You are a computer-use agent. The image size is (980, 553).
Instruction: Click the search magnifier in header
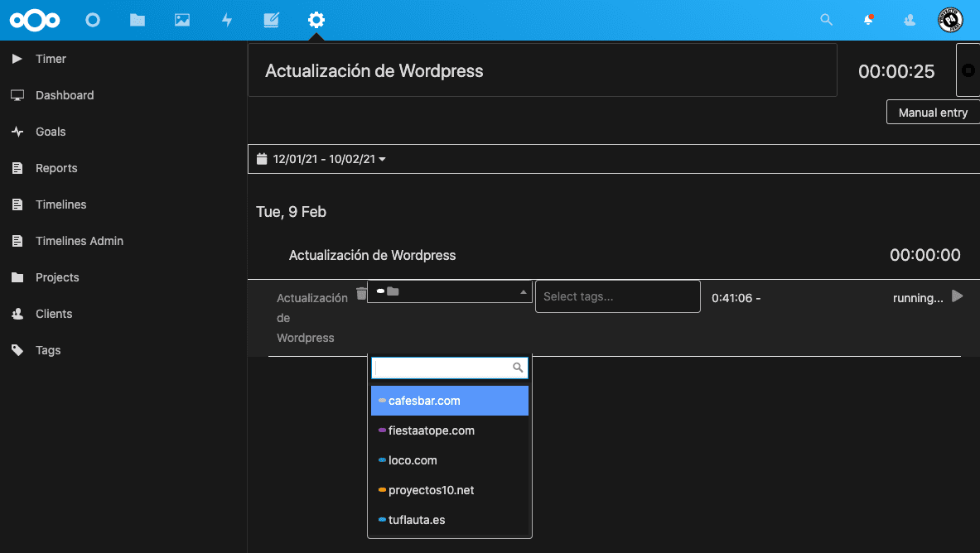coord(826,20)
